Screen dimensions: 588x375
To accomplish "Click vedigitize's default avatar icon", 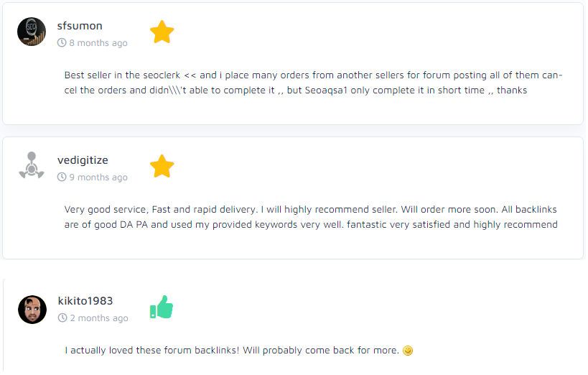I will click(x=32, y=166).
